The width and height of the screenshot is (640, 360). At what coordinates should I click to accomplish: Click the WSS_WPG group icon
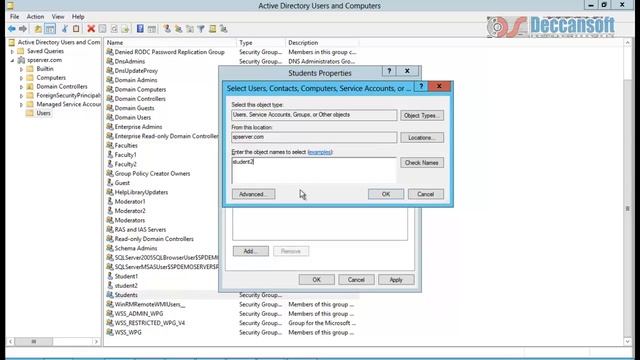110,332
